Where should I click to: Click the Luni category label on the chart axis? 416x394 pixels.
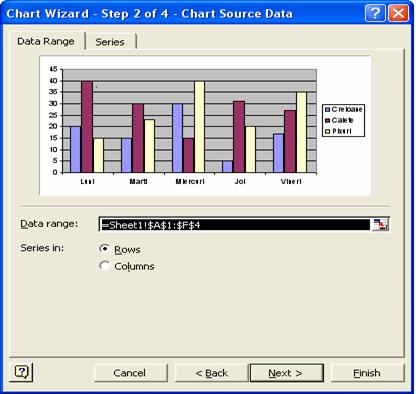[x=87, y=181]
